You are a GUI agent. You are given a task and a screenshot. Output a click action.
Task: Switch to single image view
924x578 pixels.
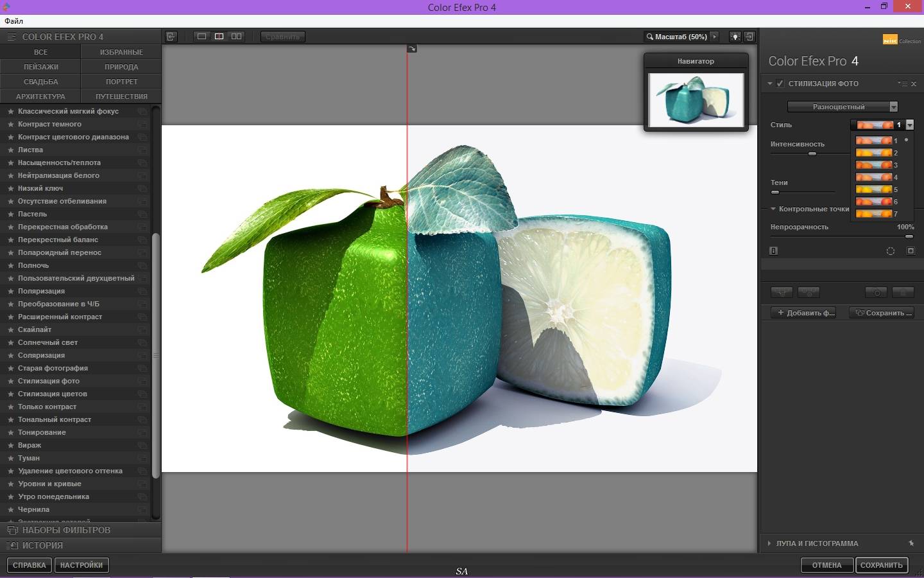click(x=201, y=37)
